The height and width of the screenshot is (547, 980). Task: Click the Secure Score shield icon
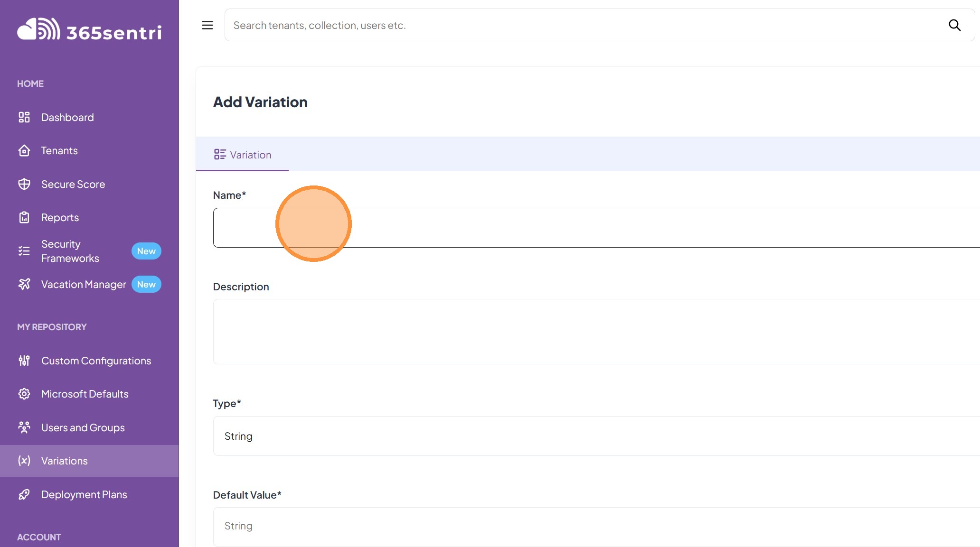[24, 184]
